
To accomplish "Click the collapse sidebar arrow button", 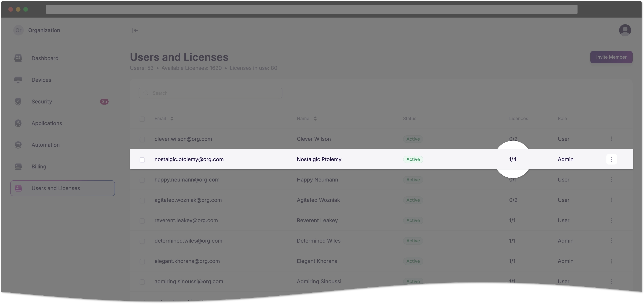I will pos(135,30).
